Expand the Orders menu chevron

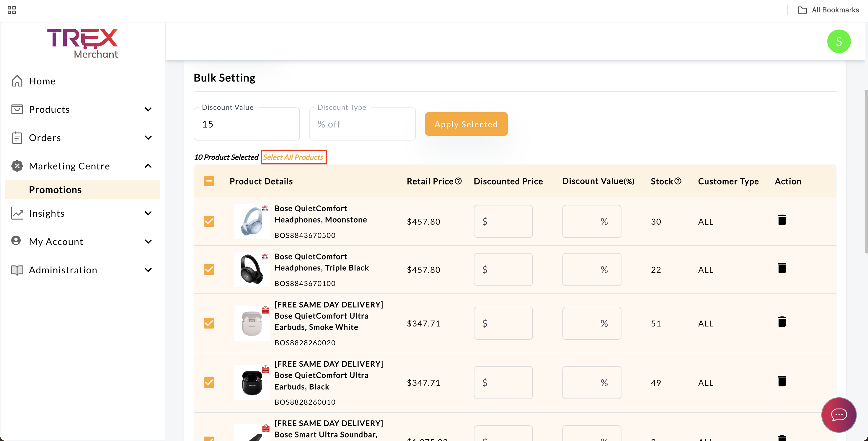tap(148, 138)
